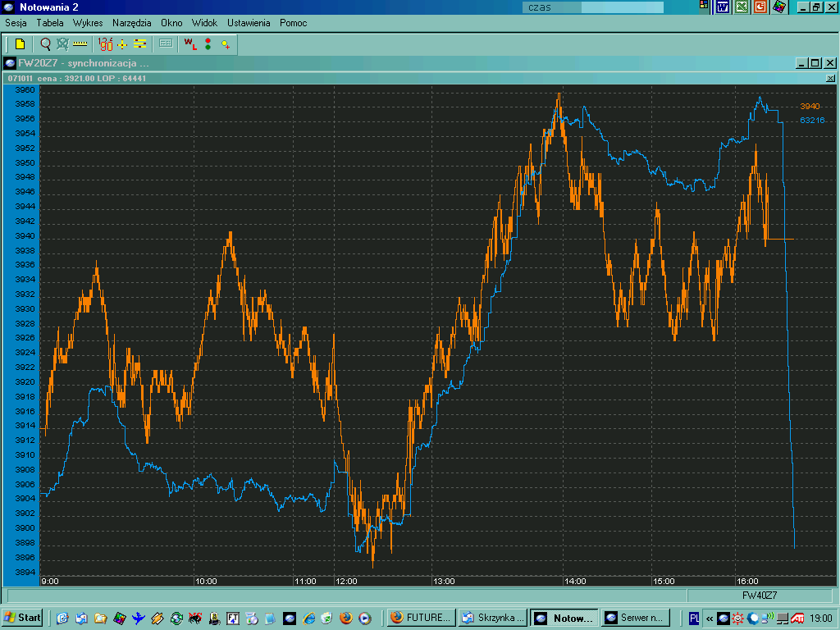Image resolution: width=840 pixels, height=630 pixels.
Task: Click the blue bird quick launch icon
Action: click(138, 619)
